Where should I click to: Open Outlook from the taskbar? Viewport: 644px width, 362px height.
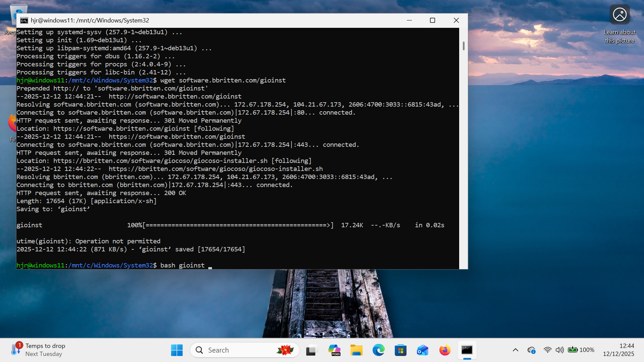point(423,350)
